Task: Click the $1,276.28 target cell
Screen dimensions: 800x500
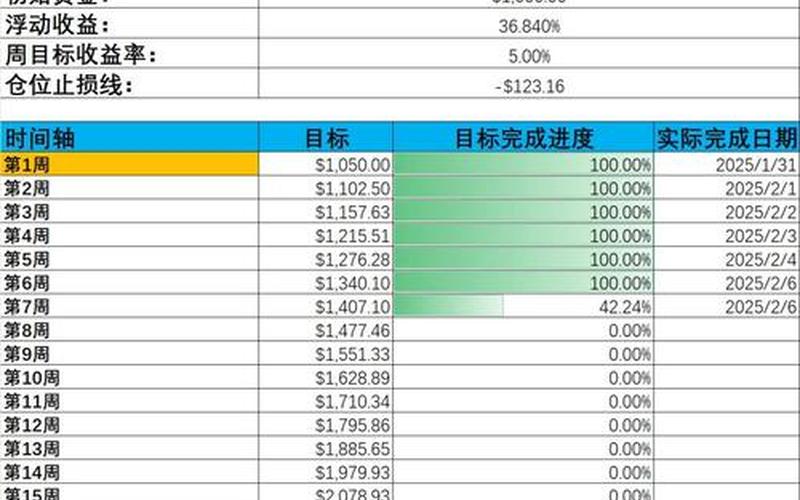Action: 326,259
